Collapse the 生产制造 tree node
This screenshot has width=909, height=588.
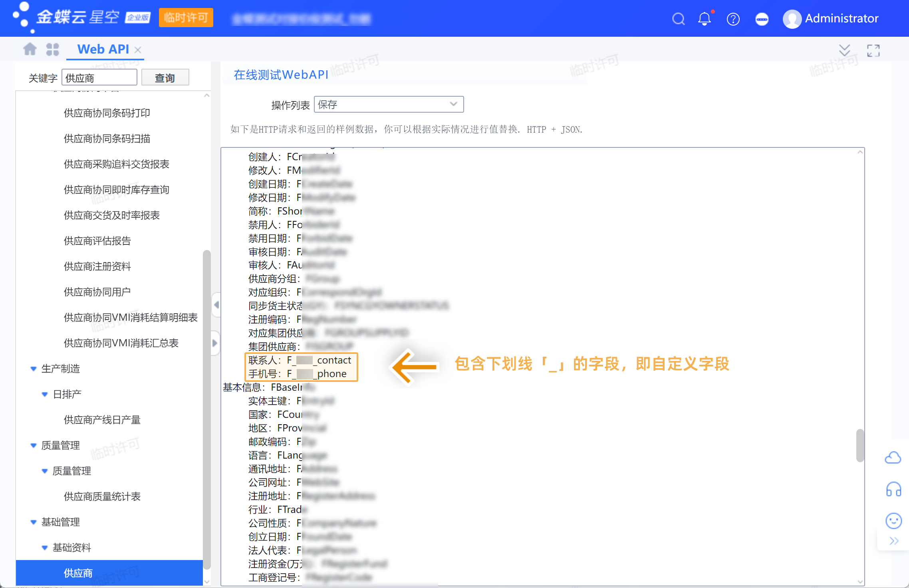[x=34, y=369]
